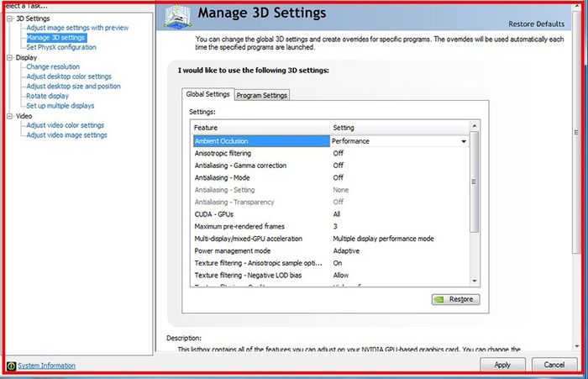Click main page scroll down arrow
The image size is (588, 379).
577,346
